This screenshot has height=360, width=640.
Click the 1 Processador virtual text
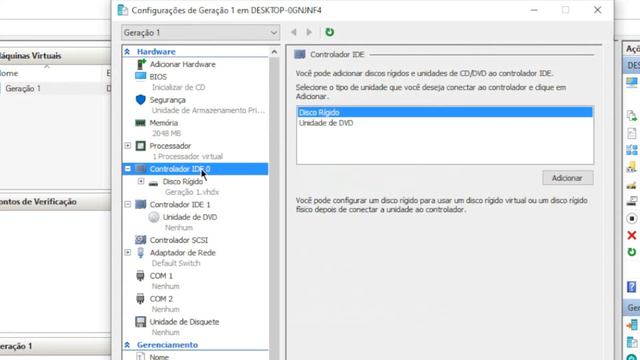(187, 156)
